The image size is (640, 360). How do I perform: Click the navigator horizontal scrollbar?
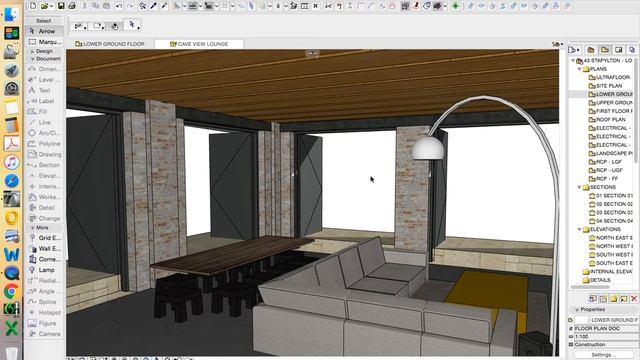pos(591,287)
